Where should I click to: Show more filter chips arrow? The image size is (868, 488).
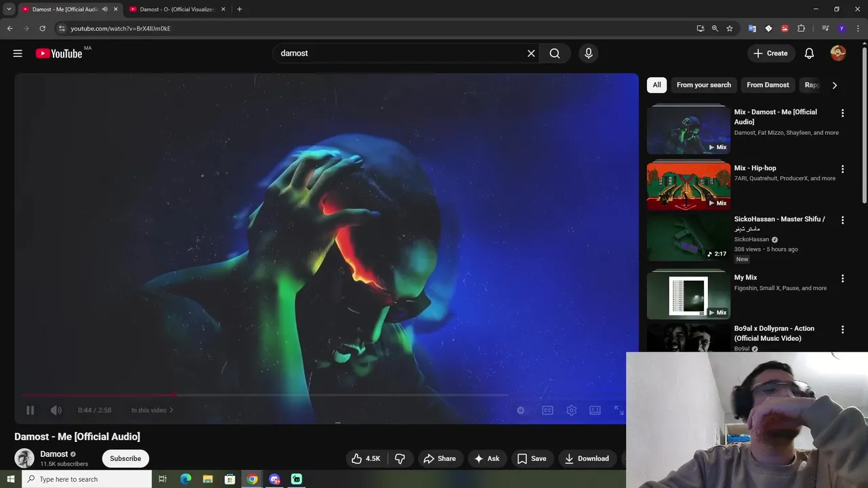(835, 85)
